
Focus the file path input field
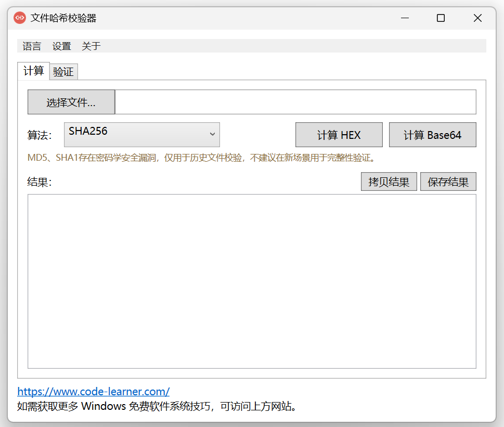(x=296, y=102)
